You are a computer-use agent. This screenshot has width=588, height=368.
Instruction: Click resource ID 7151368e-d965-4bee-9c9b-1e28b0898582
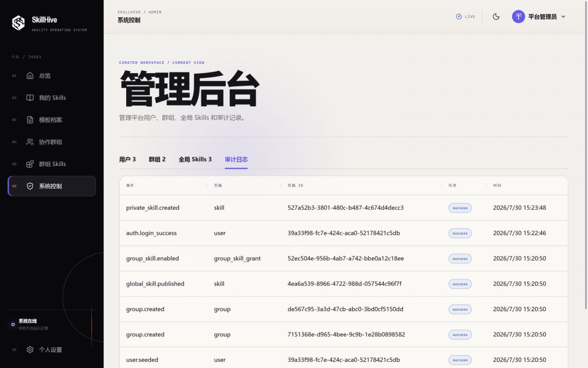[346, 334]
